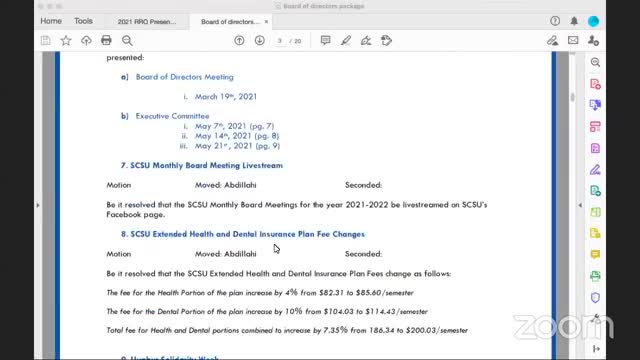This screenshot has height=360, width=640.
Task: Collapse the right pane with the small arrow
Action: click(580, 205)
